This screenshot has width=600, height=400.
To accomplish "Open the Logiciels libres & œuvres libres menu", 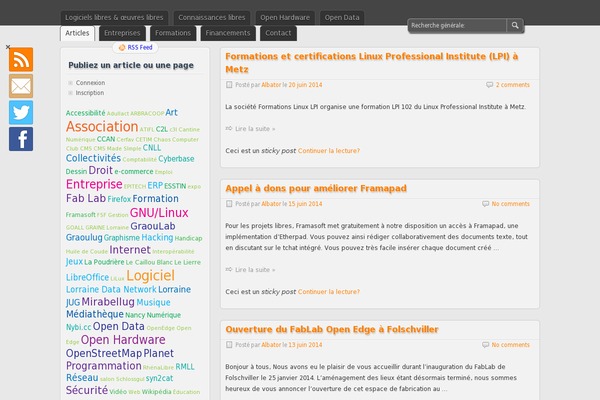I will point(114,18).
